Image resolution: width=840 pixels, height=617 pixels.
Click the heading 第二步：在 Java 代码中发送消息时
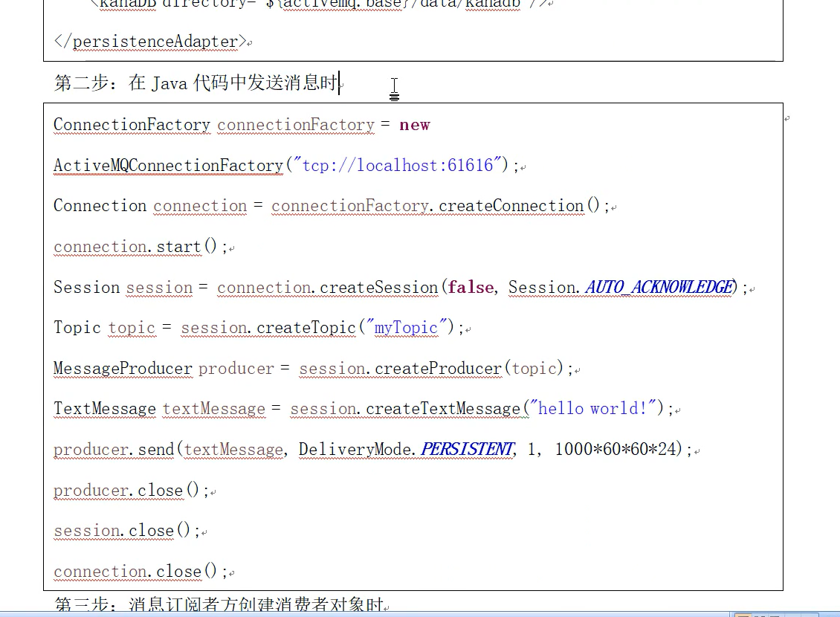(x=196, y=83)
